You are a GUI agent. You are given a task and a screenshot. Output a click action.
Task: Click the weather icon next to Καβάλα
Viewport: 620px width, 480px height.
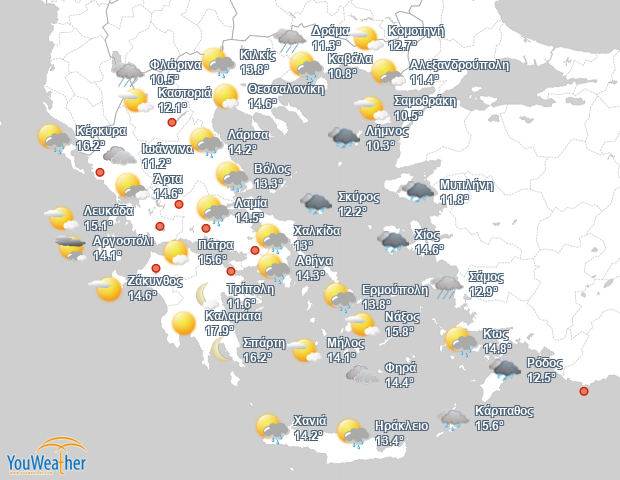[306, 66]
